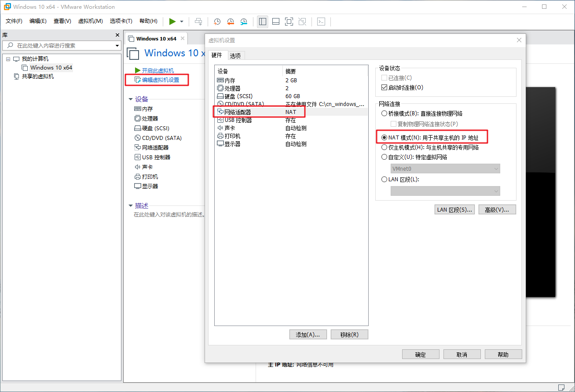Select the 处理器 row in settings hardware list
The height and width of the screenshot is (392, 575).
[x=291, y=88]
